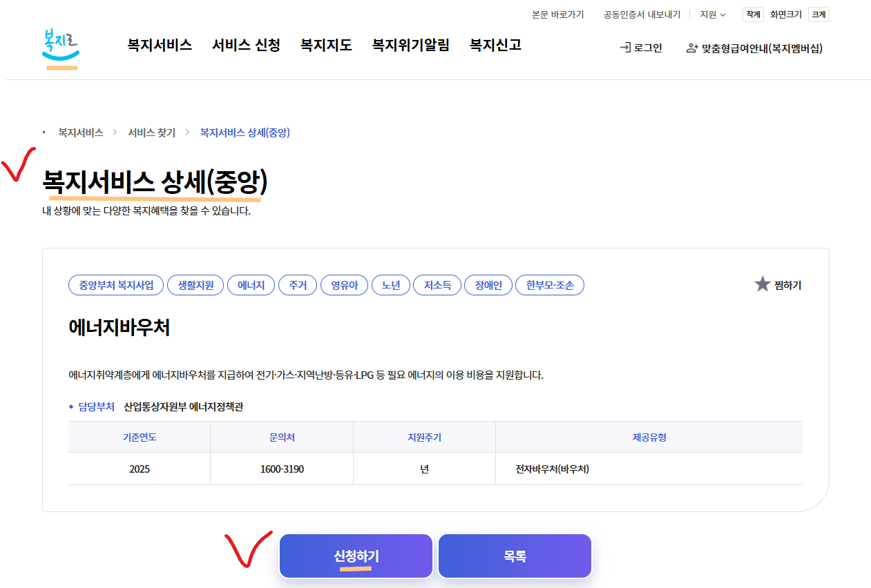Viewport: 871px width, 588px height.
Task: Open the 복지신고 menu item
Action: pos(495,45)
